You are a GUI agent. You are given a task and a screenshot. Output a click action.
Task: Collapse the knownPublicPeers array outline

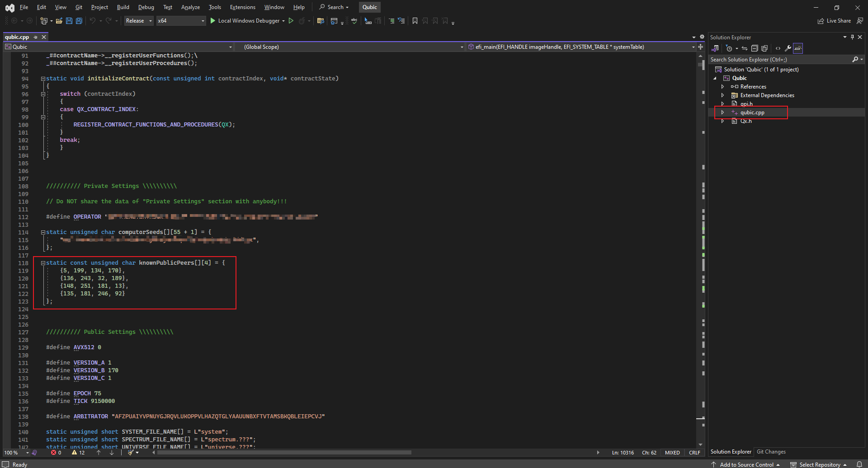[43, 263]
